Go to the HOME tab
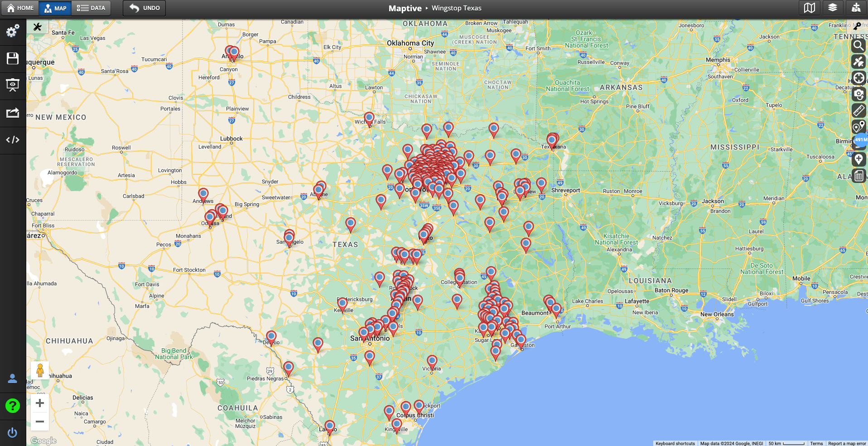The image size is (868, 446). [x=20, y=8]
